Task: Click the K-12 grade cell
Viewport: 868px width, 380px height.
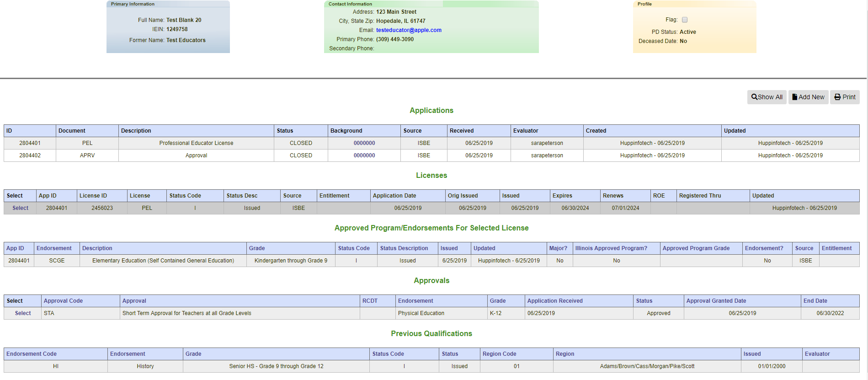Action: click(x=506, y=313)
